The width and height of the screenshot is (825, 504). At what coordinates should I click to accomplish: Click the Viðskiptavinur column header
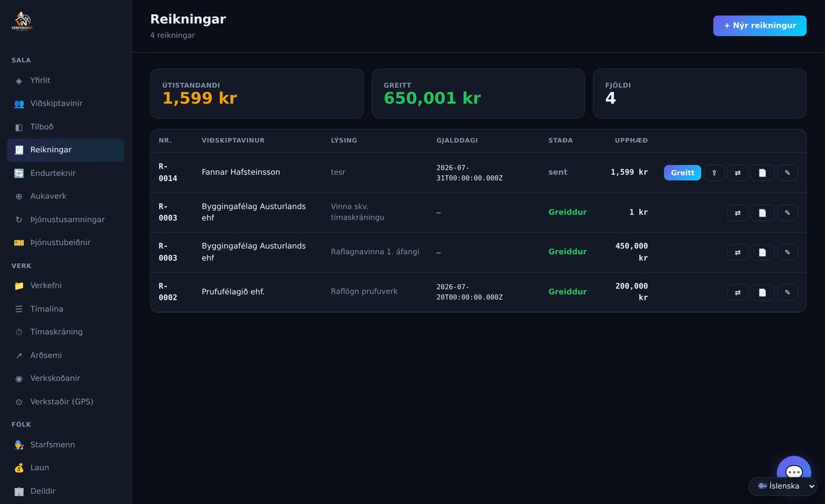click(x=233, y=141)
